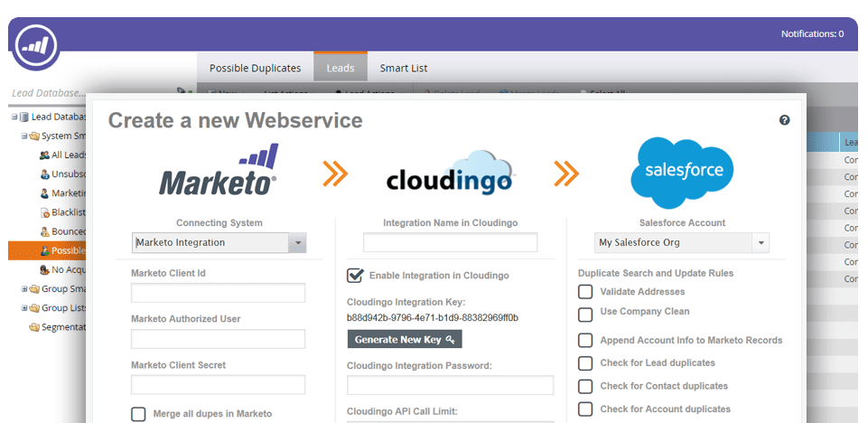The width and height of the screenshot is (868, 423).
Task: Click the Blacklist page icon
Action: click(45, 212)
